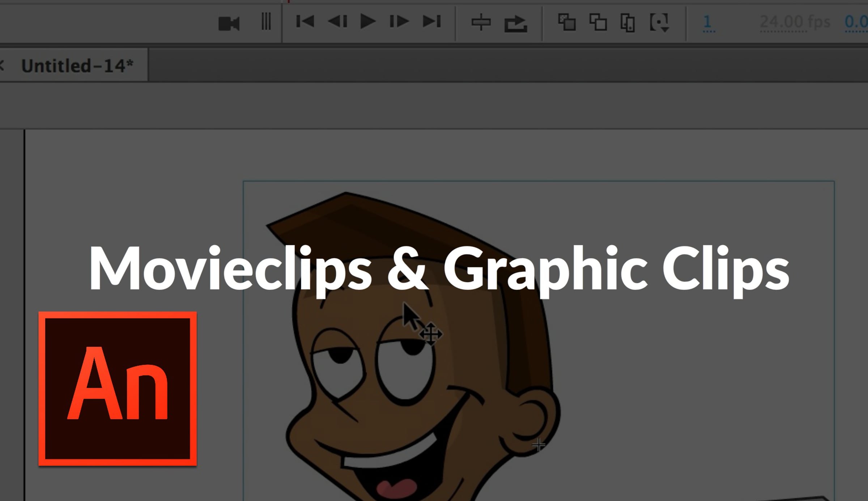The image size is (868, 501).
Task: Step back one frame
Action: pyautogui.click(x=337, y=21)
